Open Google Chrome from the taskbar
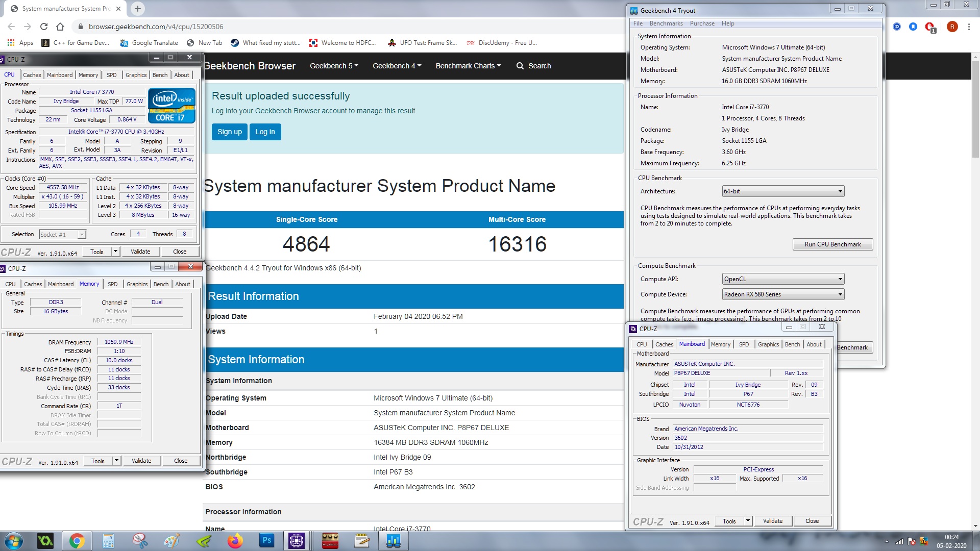980x551 pixels. tap(77, 541)
